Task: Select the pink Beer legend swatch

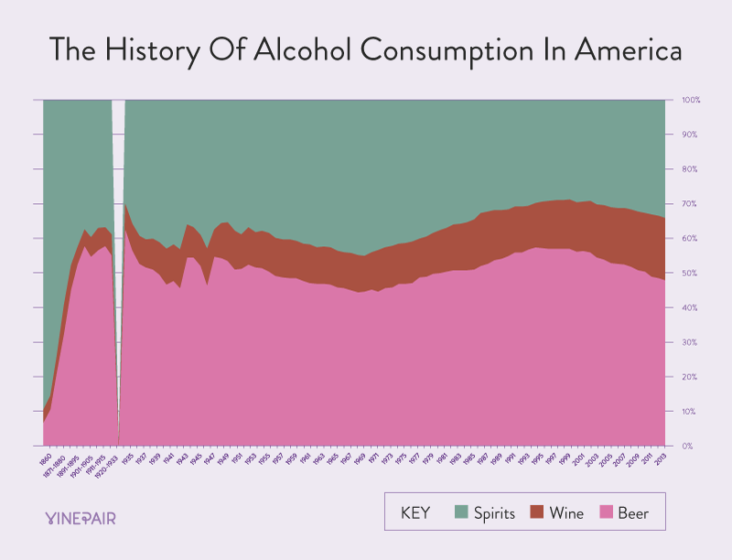Action: [x=606, y=512]
